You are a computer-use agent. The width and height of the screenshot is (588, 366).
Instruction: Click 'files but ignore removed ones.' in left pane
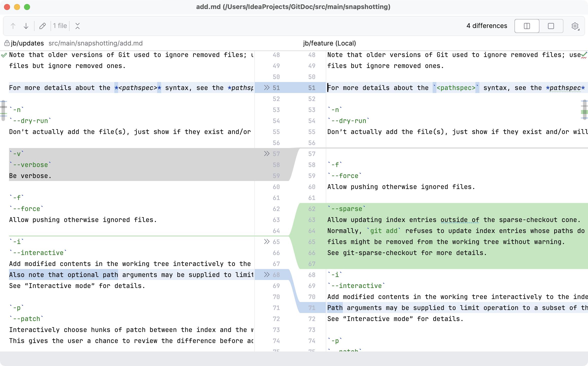[x=67, y=66]
